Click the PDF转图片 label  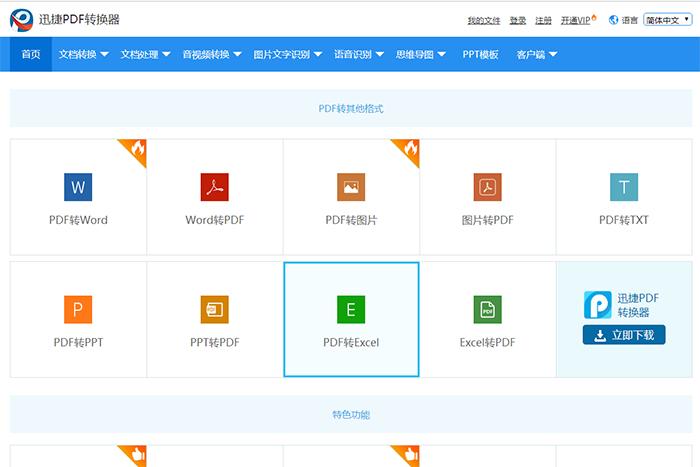351,220
